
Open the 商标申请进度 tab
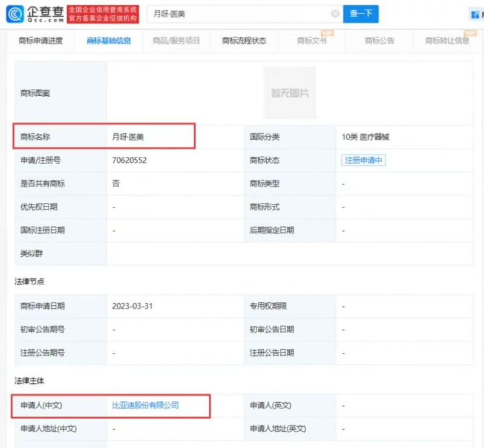click(x=41, y=41)
